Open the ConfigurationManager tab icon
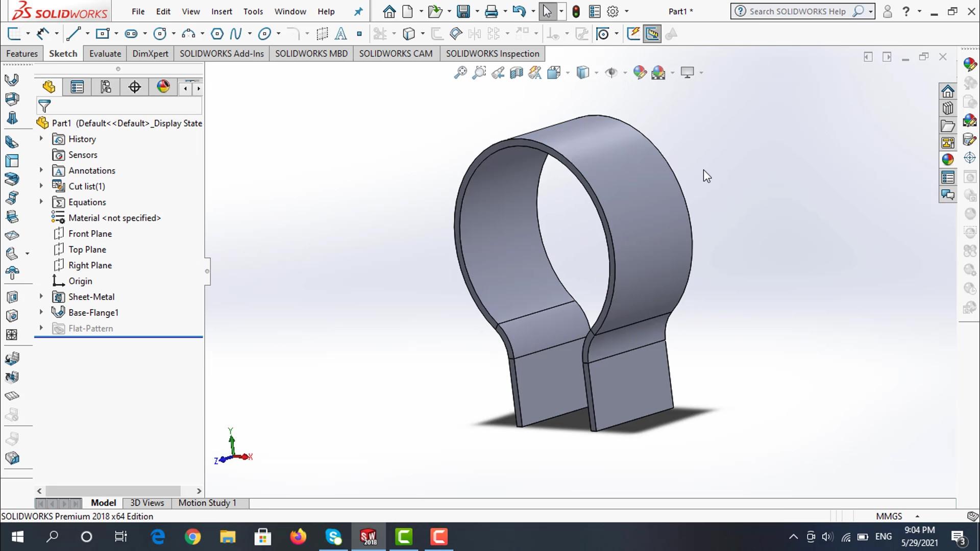This screenshot has width=980, height=551. pyautogui.click(x=106, y=87)
